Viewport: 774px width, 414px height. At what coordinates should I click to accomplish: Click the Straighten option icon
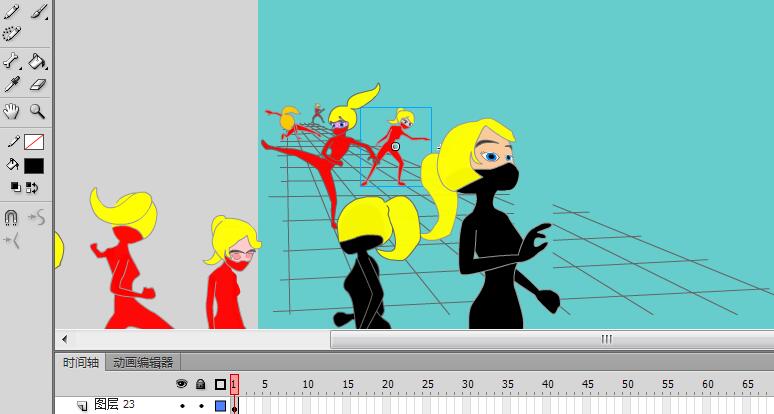point(11,241)
